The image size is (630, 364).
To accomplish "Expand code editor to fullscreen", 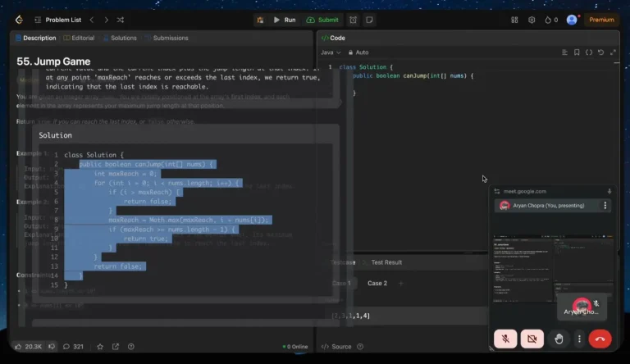I will tap(613, 52).
